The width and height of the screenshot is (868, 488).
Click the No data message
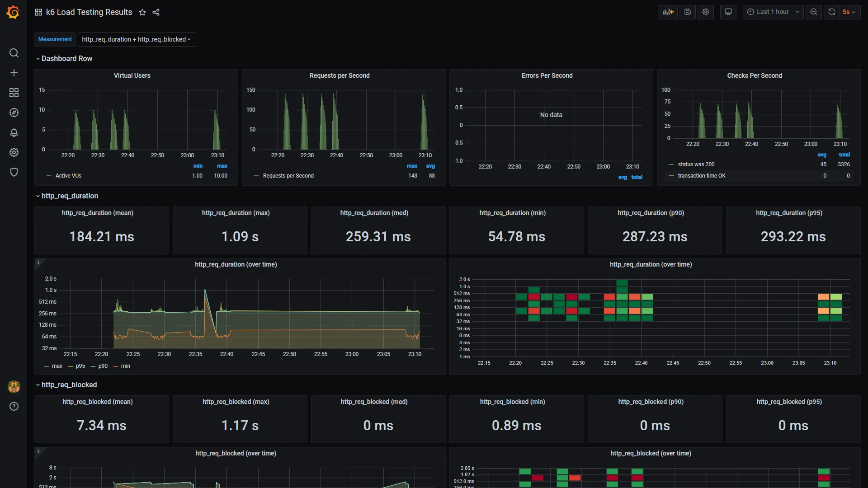tap(551, 115)
